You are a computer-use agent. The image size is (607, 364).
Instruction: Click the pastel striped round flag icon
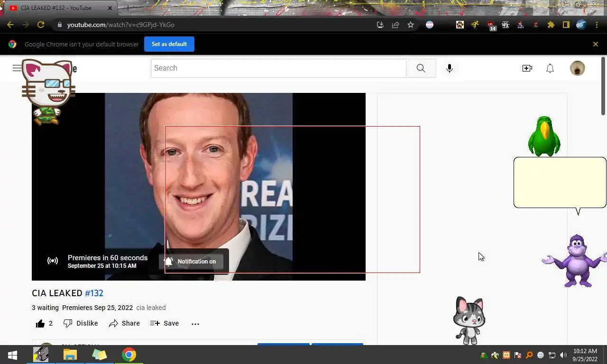430,25
